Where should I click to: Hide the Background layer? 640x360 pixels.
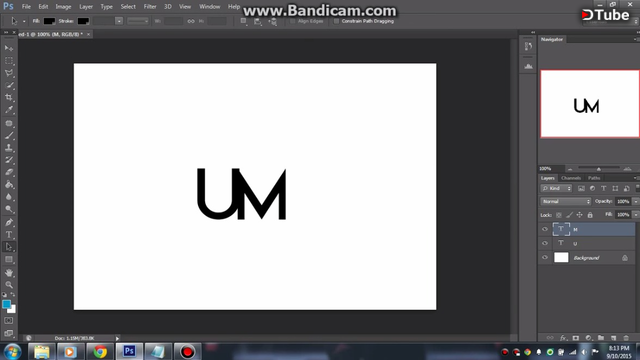point(544,258)
